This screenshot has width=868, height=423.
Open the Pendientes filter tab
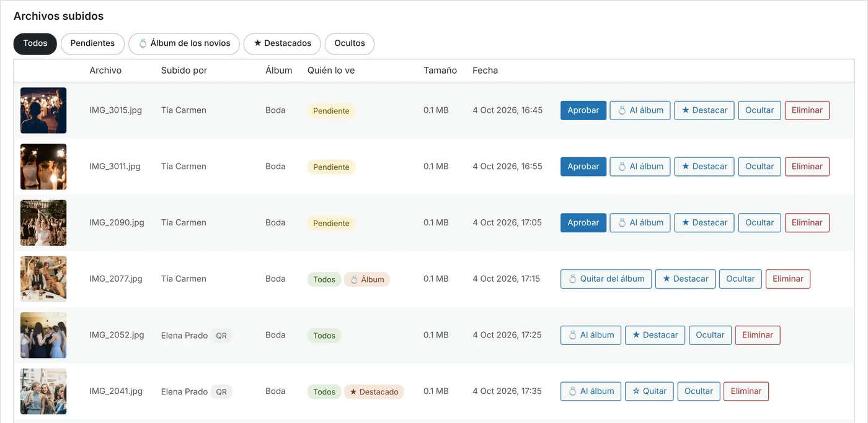point(92,43)
